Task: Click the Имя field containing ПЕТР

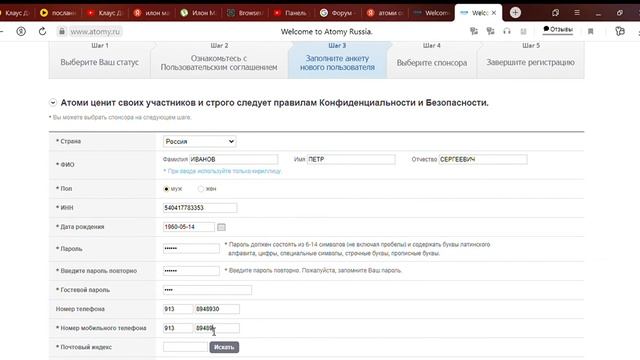Action: (x=351, y=159)
